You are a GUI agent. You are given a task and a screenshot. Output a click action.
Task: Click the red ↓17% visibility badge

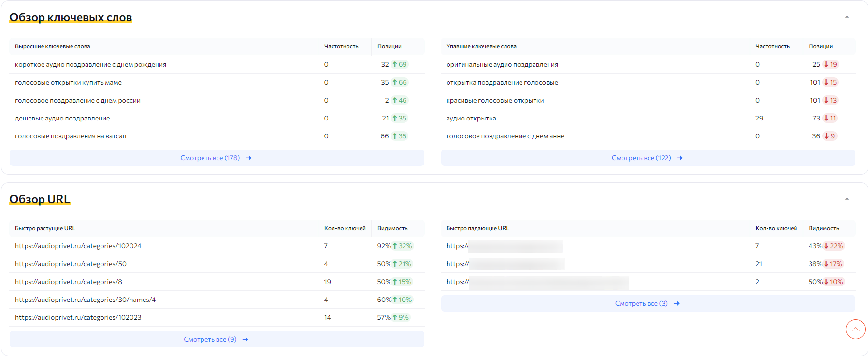tap(833, 264)
